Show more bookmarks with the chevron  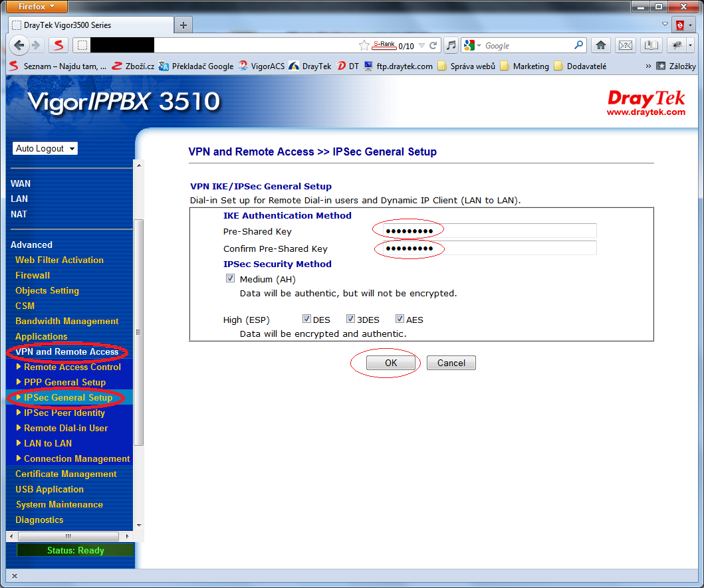click(x=648, y=66)
